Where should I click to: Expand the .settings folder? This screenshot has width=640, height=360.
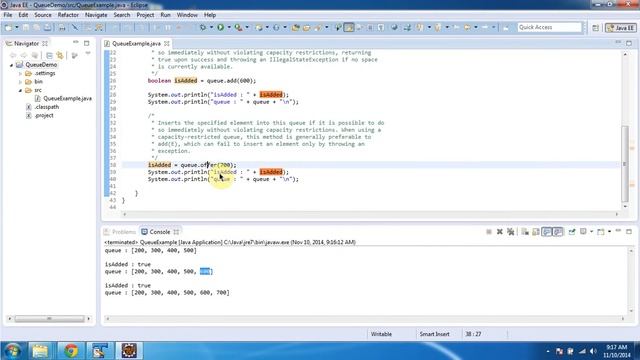(x=20, y=73)
